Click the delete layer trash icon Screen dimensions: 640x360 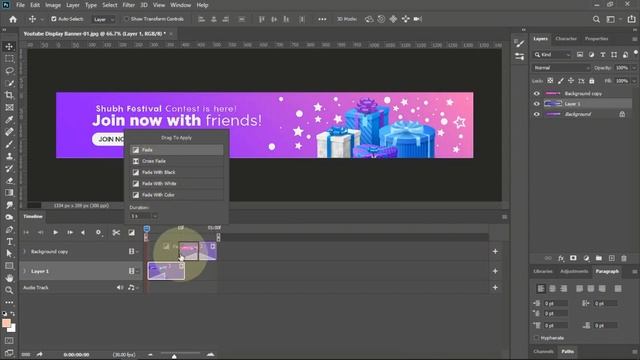coord(624,258)
